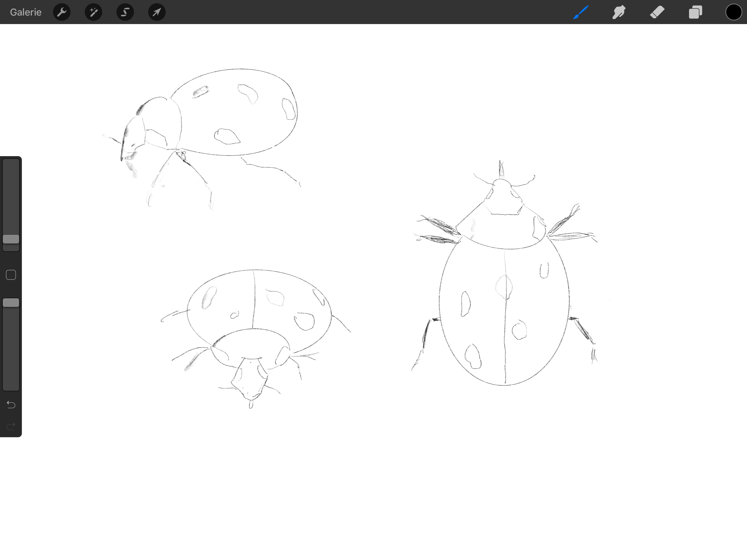Open the Adjustments magic wand menu
The height and width of the screenshot is (560, 747).
click(94, 13)
